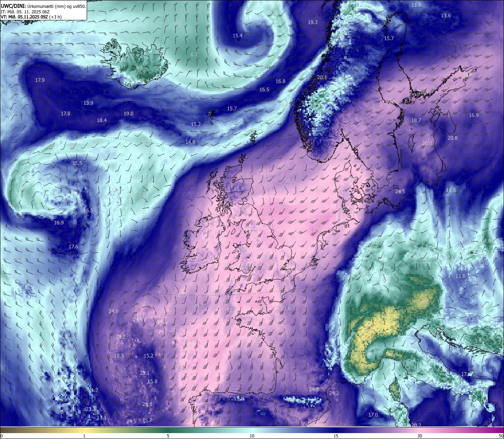This screenshot has height=439, width=504.
Task: Click the 11.1 value label
Action: [x=102, y=417]
